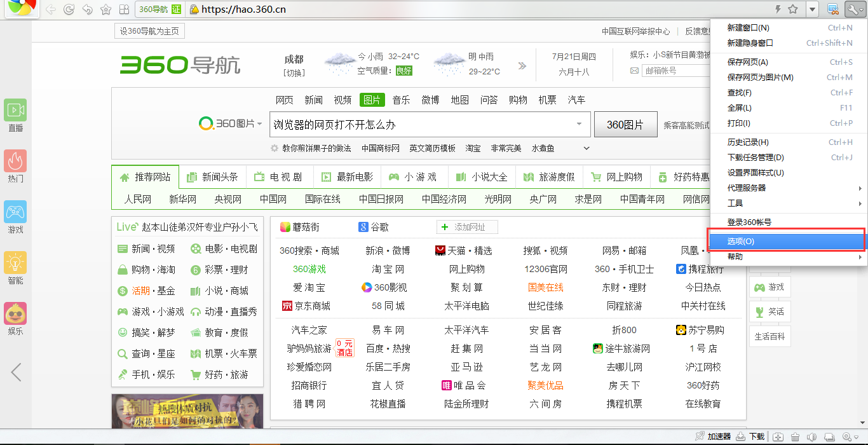The height and width of the screenshot is (445, 868).
Task: Choose 保存网页为图片(M) menu item
Action: 787,78
